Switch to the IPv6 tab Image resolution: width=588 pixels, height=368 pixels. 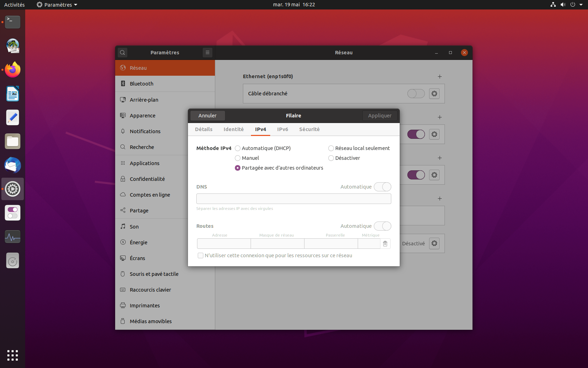click(282, 129)
